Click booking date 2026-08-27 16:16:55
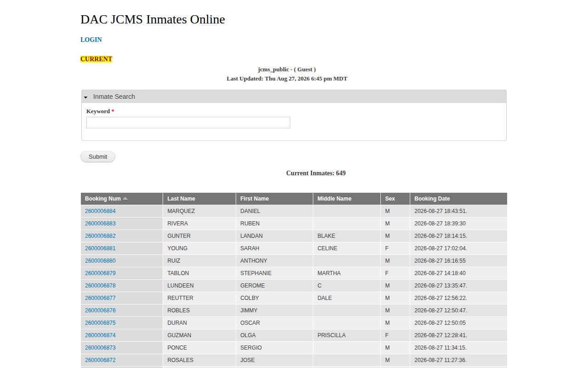This screenshot has height=368, width=588. point(458,261)
